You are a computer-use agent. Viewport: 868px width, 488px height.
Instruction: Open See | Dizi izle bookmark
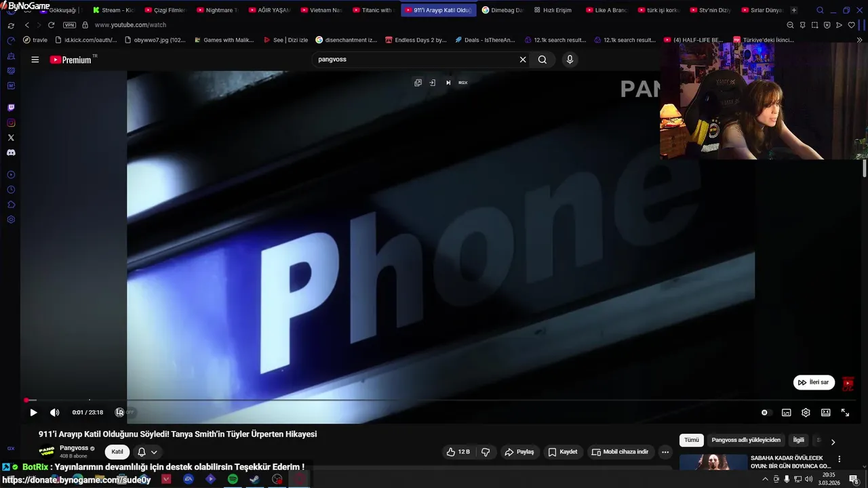(x=285, y=40)
